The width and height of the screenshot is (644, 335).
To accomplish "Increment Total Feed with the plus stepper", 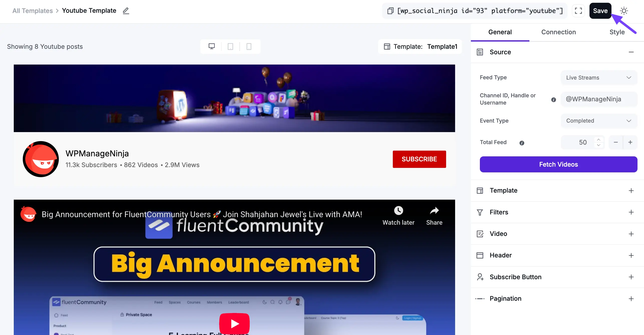I will point(630,142).
